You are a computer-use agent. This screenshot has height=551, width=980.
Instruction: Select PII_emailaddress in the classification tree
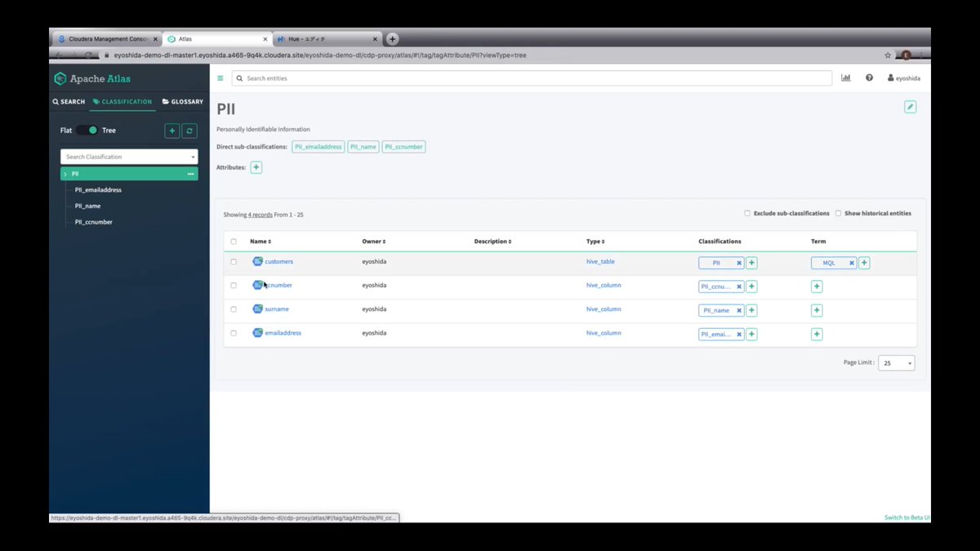pyautogui.click(x=98, y=190)
